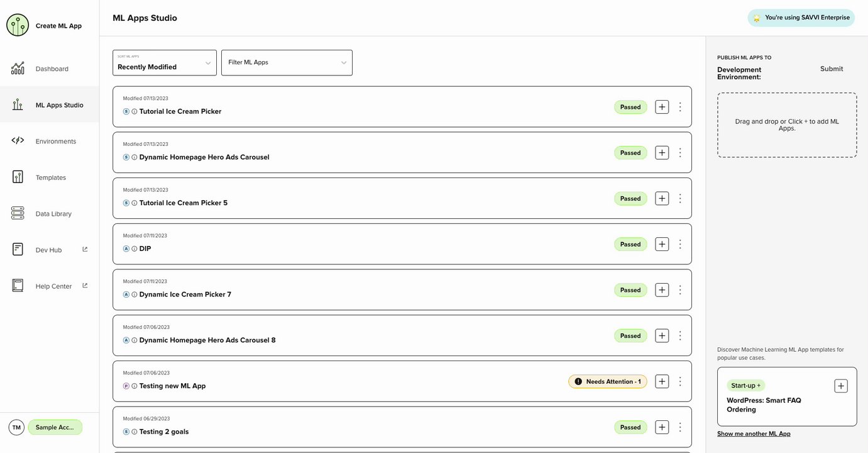Open Templates from the sidebar
Screen dimensions: 868x453
[x=50, y=177]
